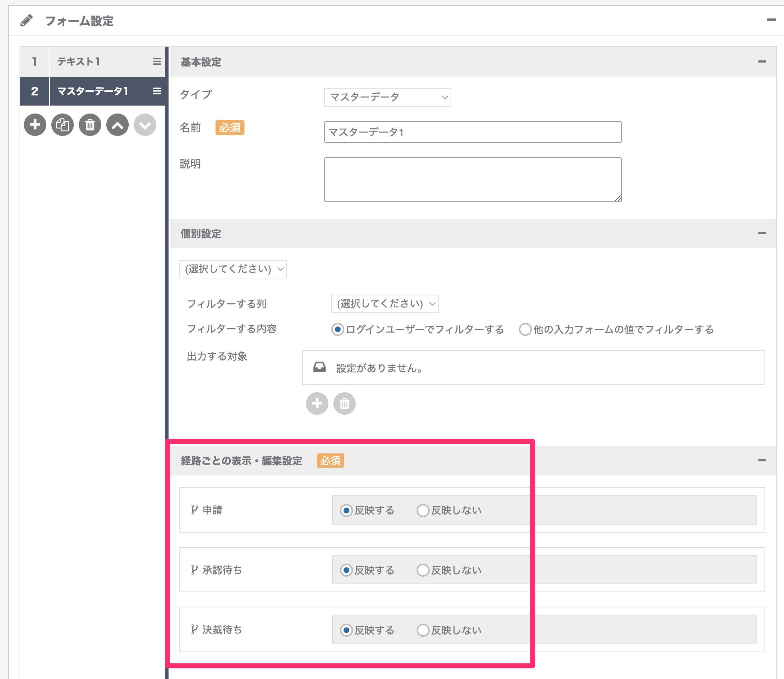
Task: Select ログインユーザーでフィルターする radio option
Action: [x=337, y=329]
